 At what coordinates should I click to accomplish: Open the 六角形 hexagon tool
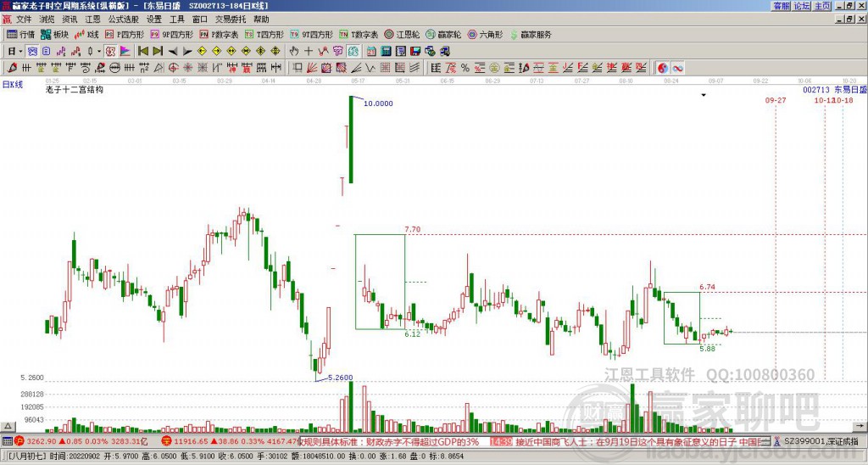point(486,34)
